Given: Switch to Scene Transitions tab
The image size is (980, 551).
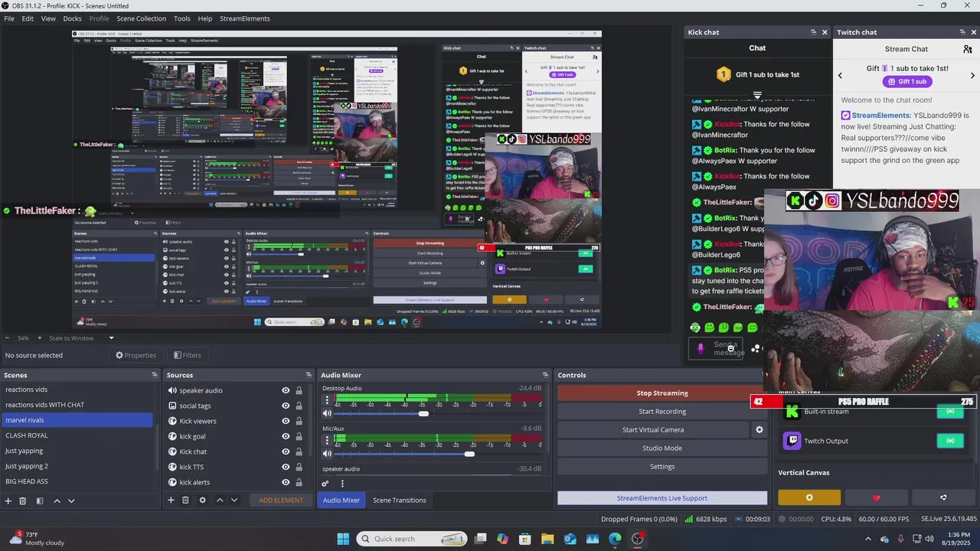Looking at the screenshot, I should 400,500.
